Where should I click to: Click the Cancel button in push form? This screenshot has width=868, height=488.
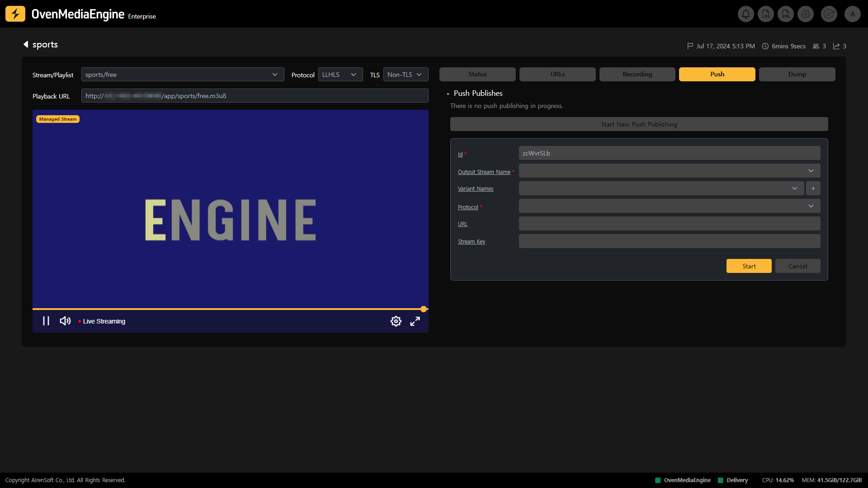(797, 266)
